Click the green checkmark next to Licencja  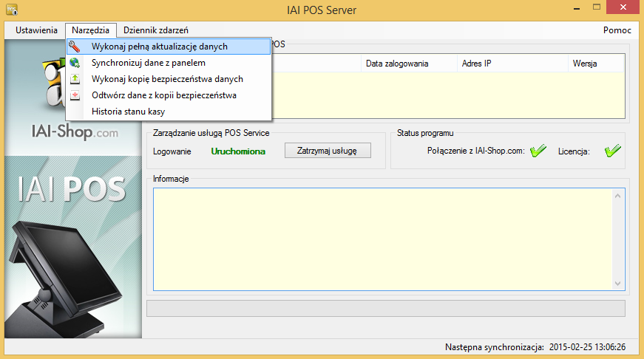612,151
